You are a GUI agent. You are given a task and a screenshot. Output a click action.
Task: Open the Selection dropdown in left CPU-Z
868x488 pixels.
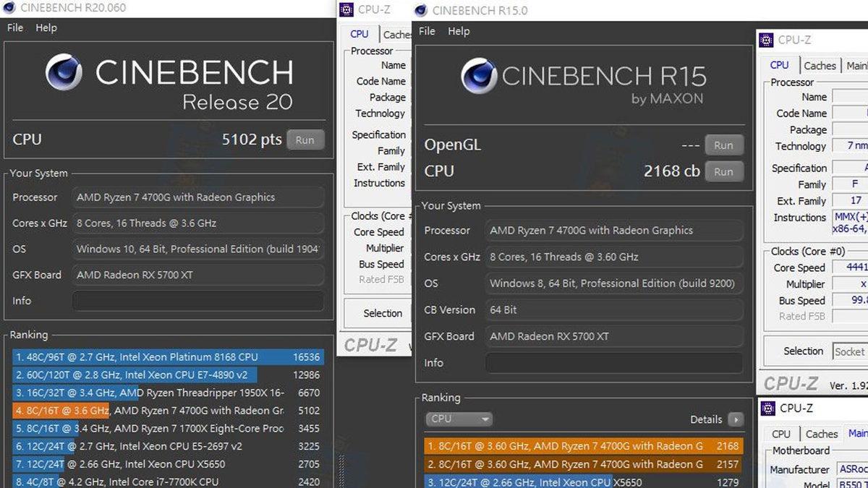pyautogui.click(x=383, y=313)
